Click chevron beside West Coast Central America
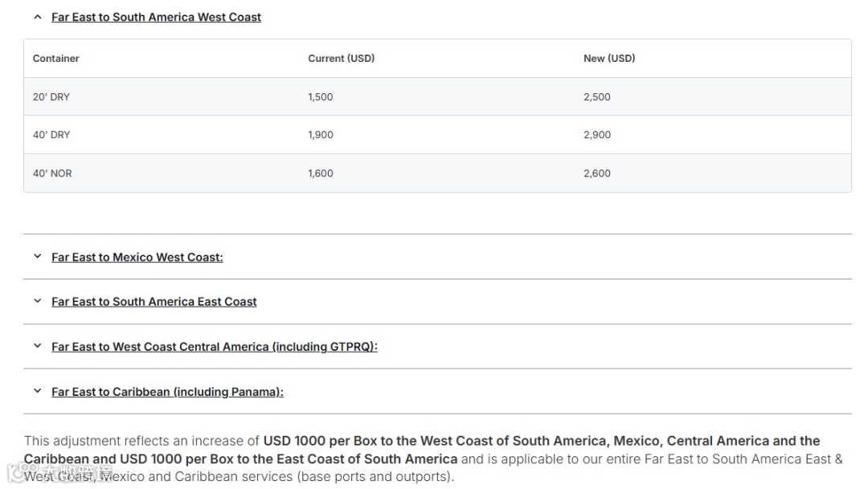 click(x=37, y=347)
